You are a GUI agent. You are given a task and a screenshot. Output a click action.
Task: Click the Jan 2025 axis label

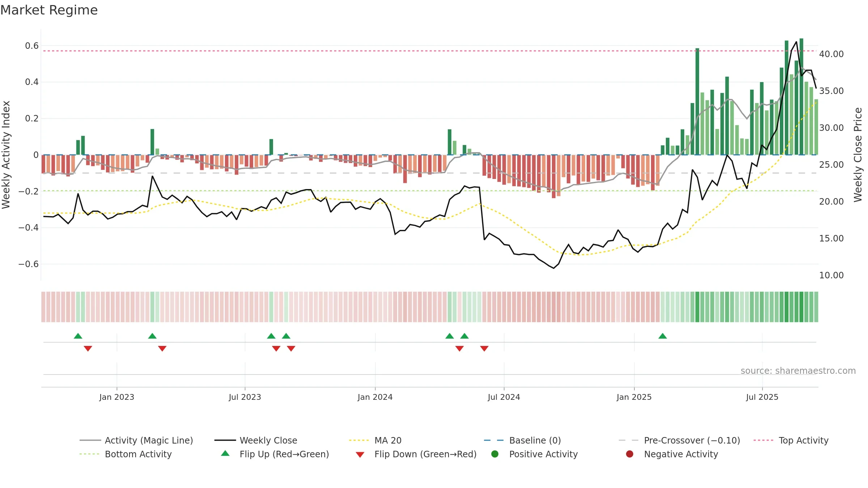(x=634, y=397)
